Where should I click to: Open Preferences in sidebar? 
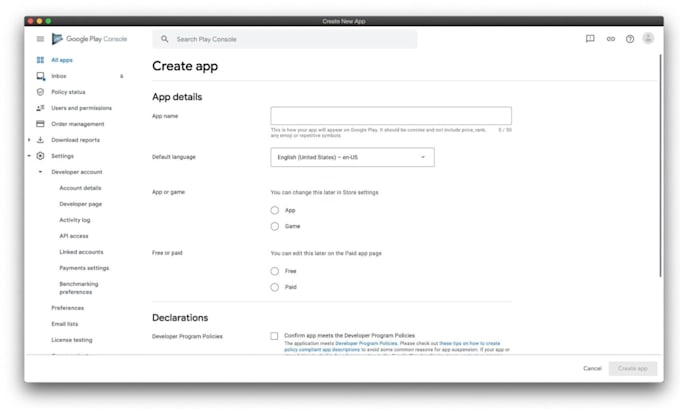pos(68,308)
